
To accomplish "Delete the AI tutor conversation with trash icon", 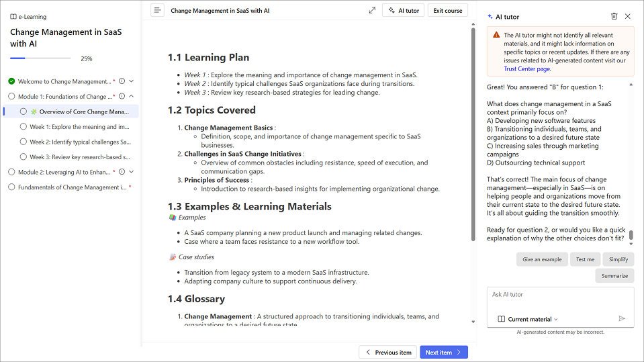I will [x=614, y=16].
